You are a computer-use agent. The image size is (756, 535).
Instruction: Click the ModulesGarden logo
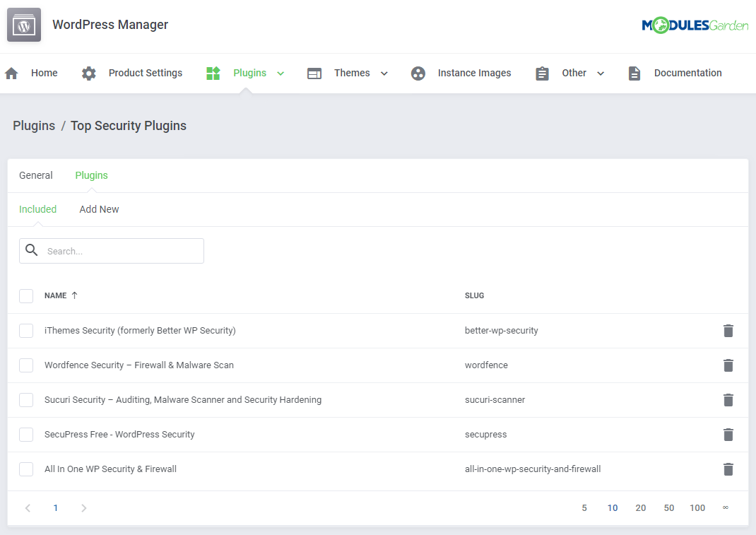695,25
